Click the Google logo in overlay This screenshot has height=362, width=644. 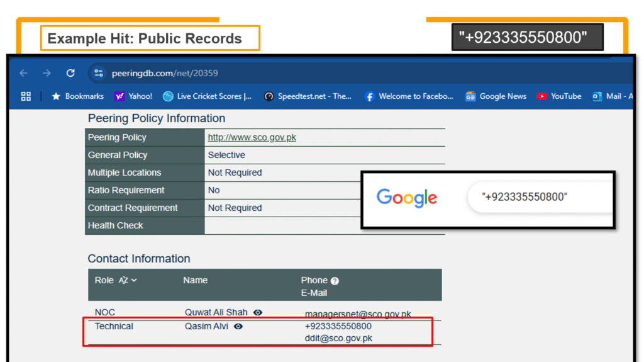(x=407, y=198)
